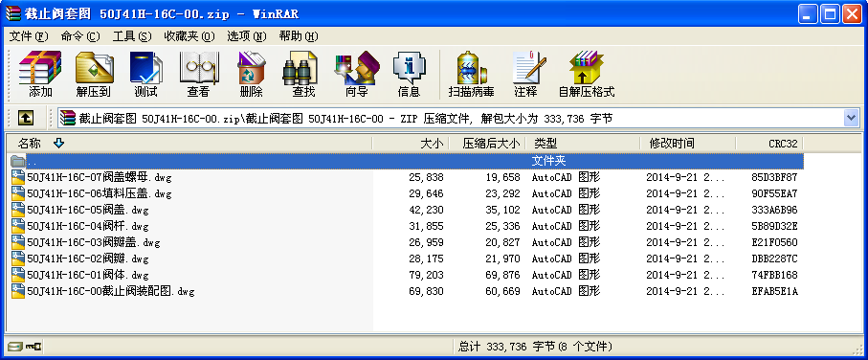Screen dimensions: 868x360
Task: Open the 文件(F) menu
Action: click(29, 36)
